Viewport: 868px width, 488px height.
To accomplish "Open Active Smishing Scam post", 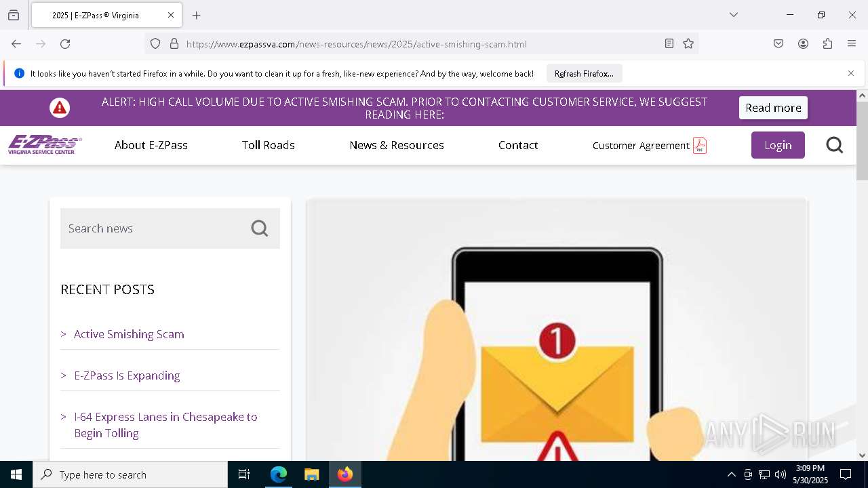I will coord(129,334).
